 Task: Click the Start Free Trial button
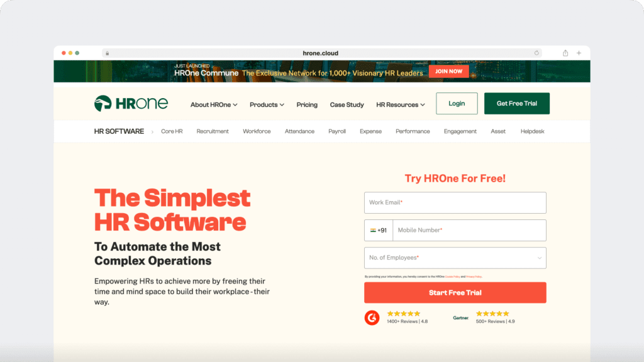pyautogui.click(x=455, y=292)
